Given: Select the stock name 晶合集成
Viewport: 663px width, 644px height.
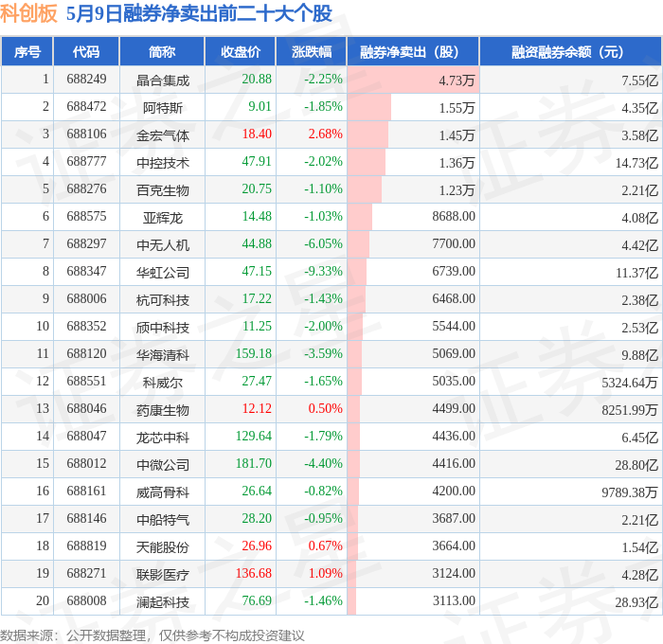Looking at the screenshot, I should tap(162, 80).
